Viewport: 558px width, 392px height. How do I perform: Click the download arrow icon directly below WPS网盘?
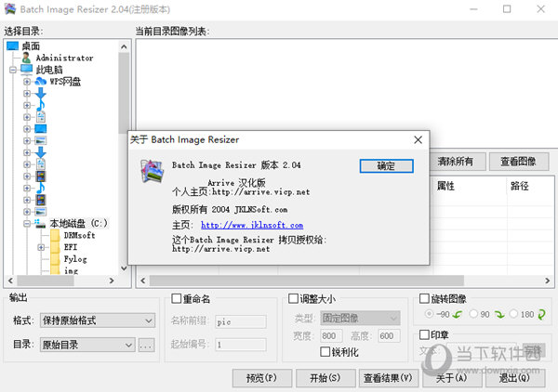click(41, 93)
